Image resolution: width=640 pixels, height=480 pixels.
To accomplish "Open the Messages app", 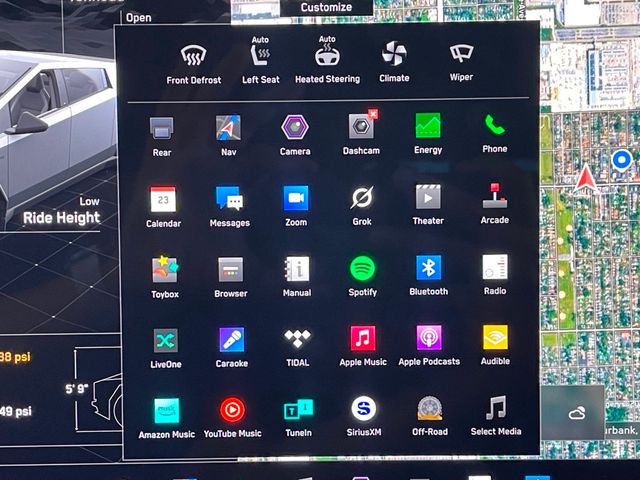I will point(229,207).
